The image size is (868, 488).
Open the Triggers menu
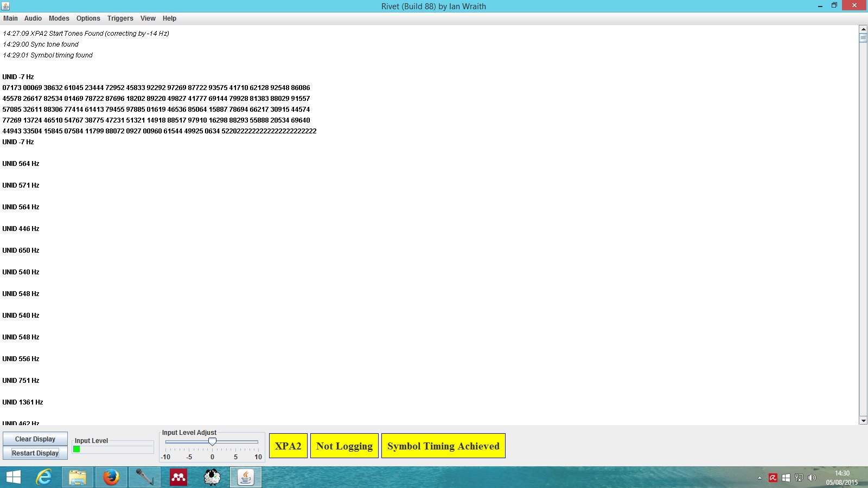pyautogui.click(x=120, y=18)
